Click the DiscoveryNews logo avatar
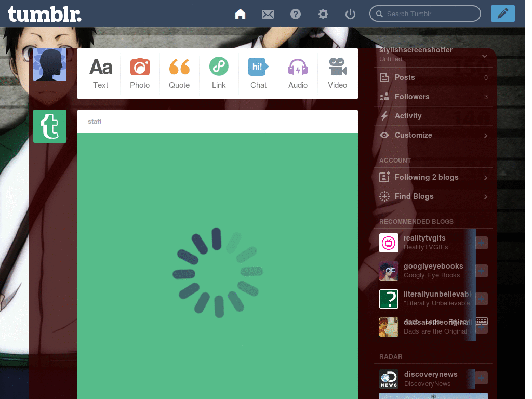The height and width of the screenshot is (399, 532). pyautogui.click(x=389, y=379)
